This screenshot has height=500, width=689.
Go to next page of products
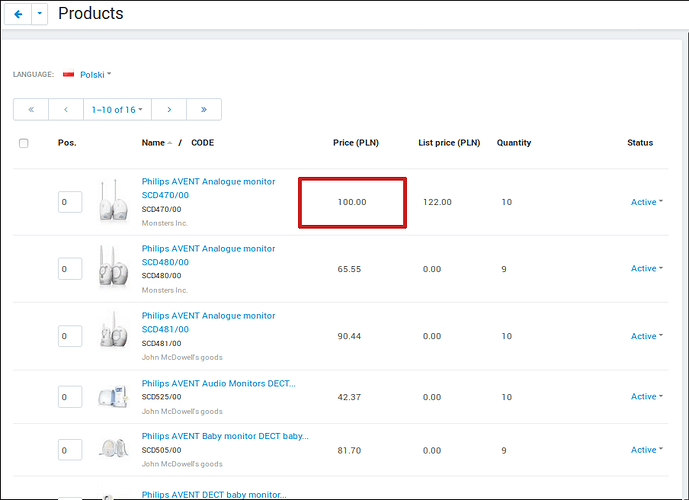coord(169,109)
